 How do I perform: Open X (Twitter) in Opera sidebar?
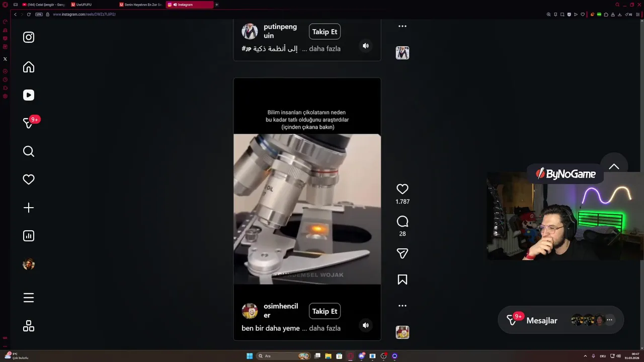point(5,59)
